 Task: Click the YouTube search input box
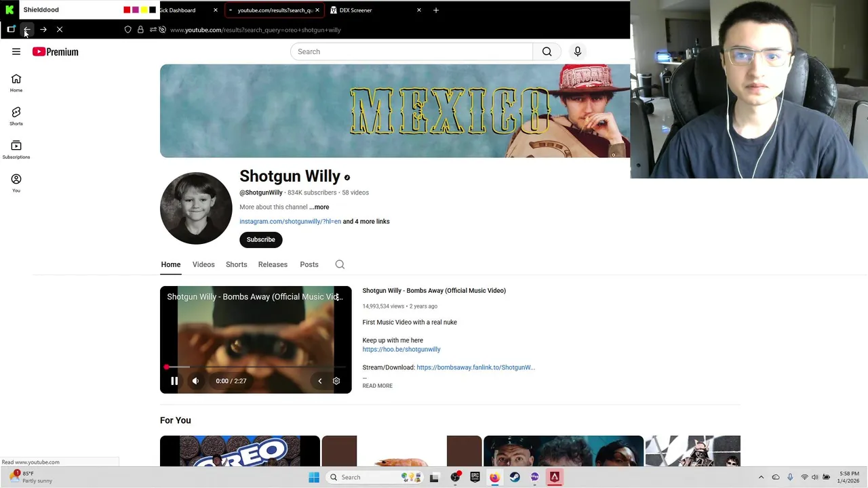coord(412,52)
